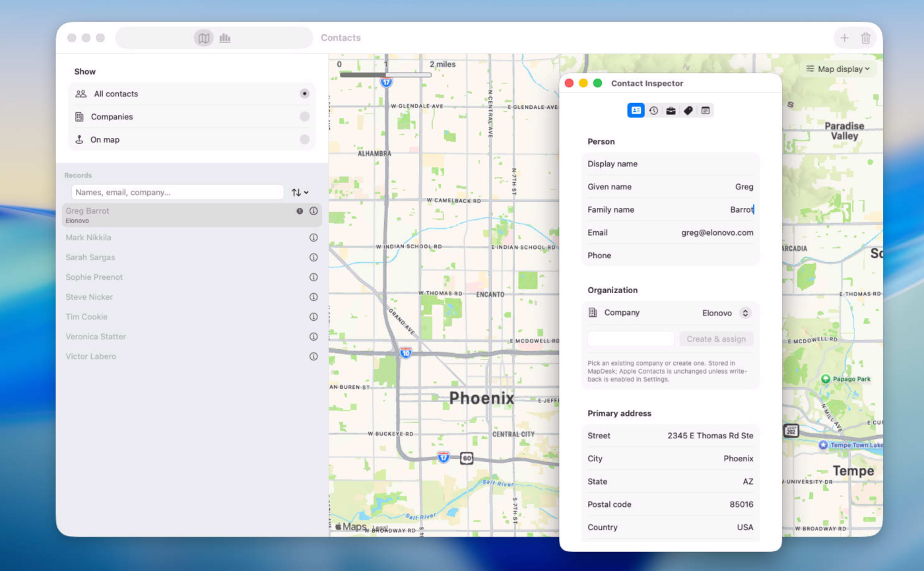
Task: Open the records sort order dropdown
Action: pyautogui.click(x=300, y=192)
